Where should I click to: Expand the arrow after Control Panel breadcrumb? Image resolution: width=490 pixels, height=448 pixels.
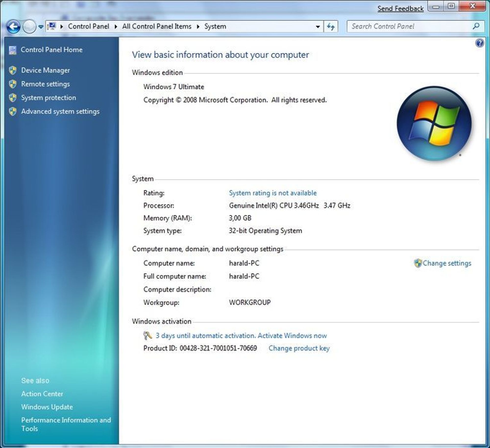[x=116, y=26]
